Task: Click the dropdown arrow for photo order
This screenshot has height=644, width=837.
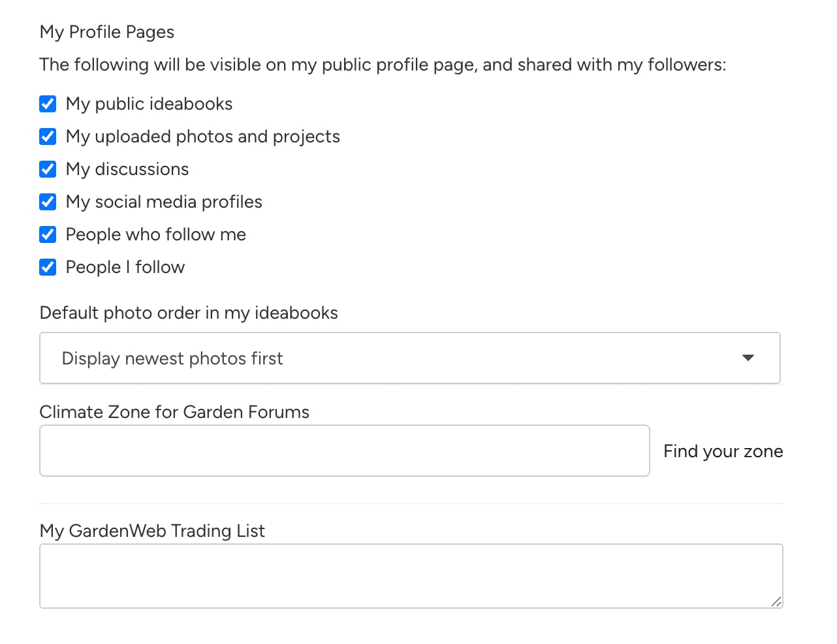Action: [x=748, y=358]
